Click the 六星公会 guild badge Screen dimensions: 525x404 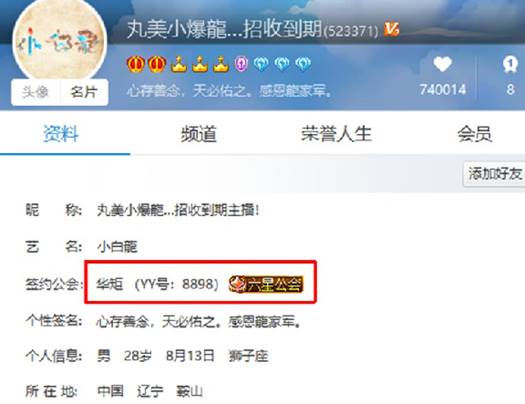point(266,284)
